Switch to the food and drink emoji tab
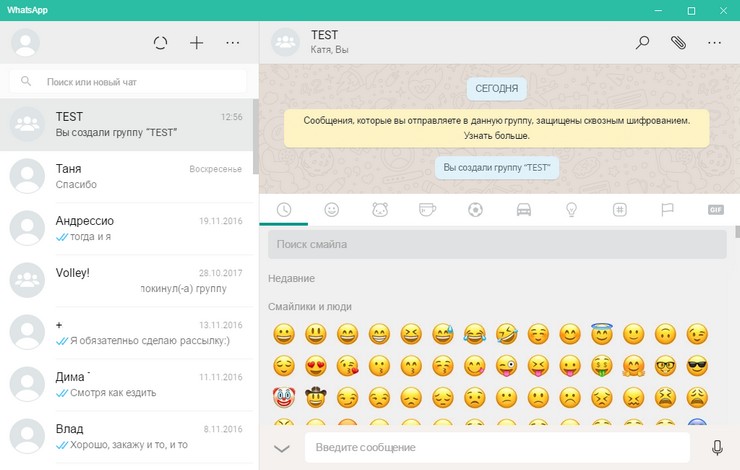740x470 pixels. tap(427, 210)
